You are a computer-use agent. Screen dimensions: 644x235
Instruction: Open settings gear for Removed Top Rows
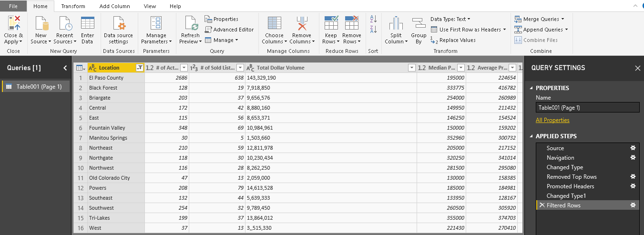coord(633,177)
